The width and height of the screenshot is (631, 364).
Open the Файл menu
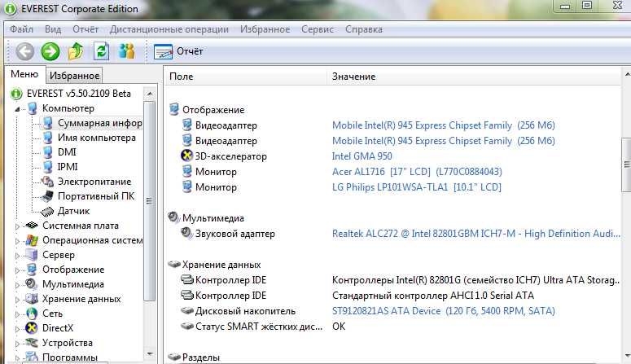(x=21, y=29)
